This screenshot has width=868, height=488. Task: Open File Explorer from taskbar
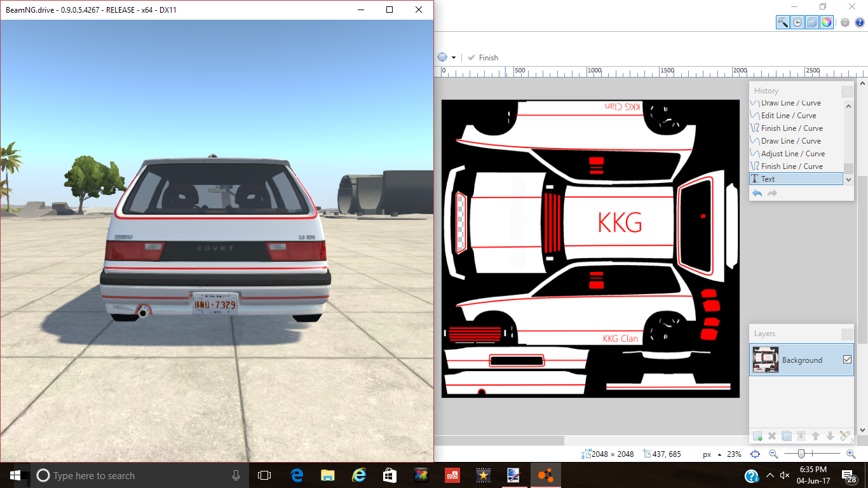(x=328, y=475)
